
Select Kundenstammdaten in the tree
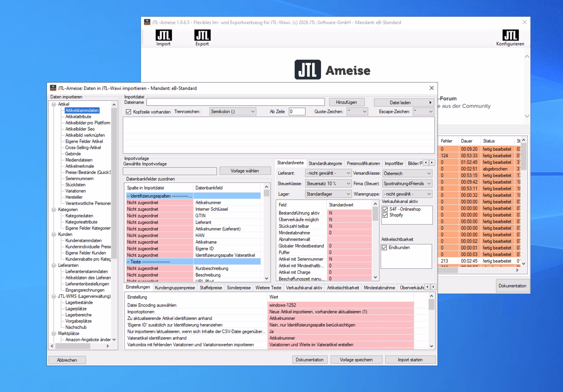click(x=83, y=240)
